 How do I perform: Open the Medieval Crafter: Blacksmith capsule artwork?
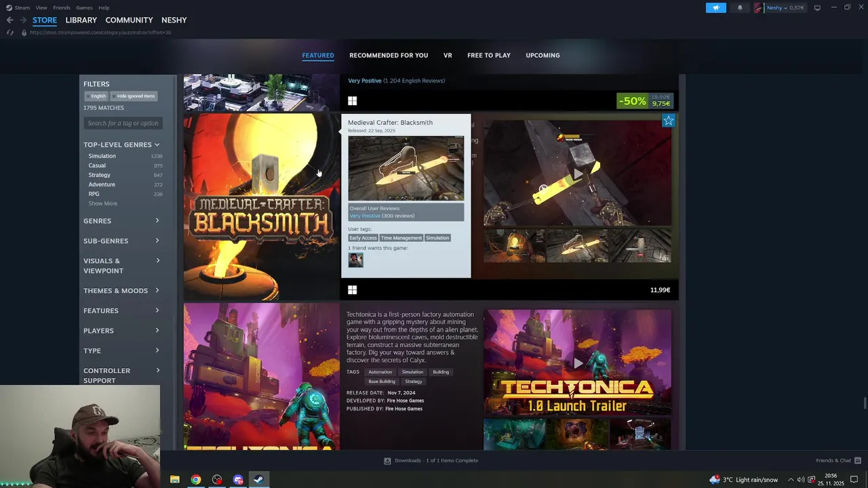click(x=261, y=207)
